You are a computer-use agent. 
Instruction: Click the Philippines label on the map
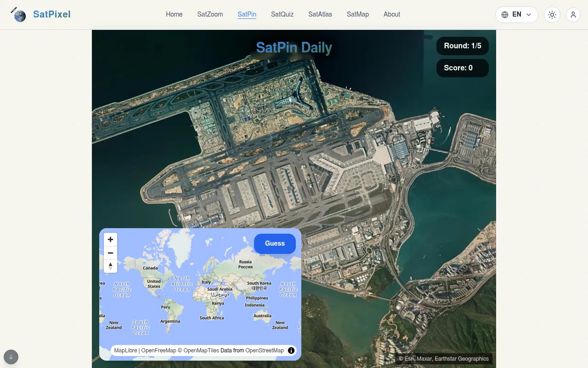[x=257, y=298]
